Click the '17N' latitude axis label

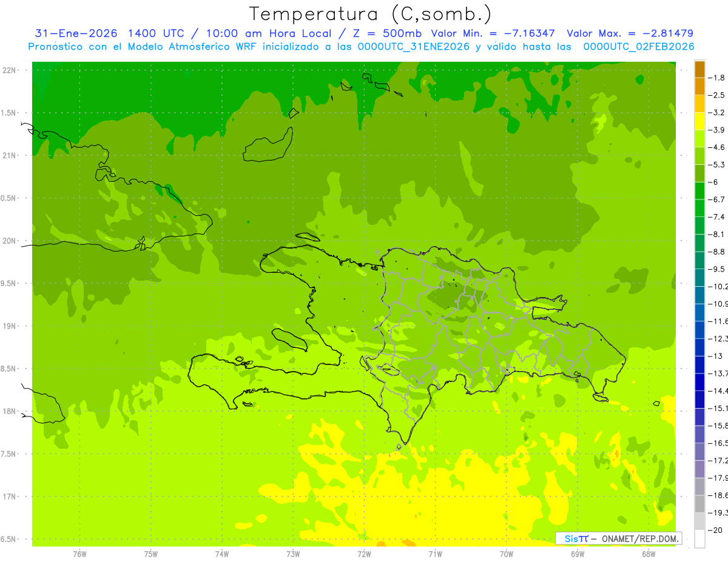click(x=8, y=497)
